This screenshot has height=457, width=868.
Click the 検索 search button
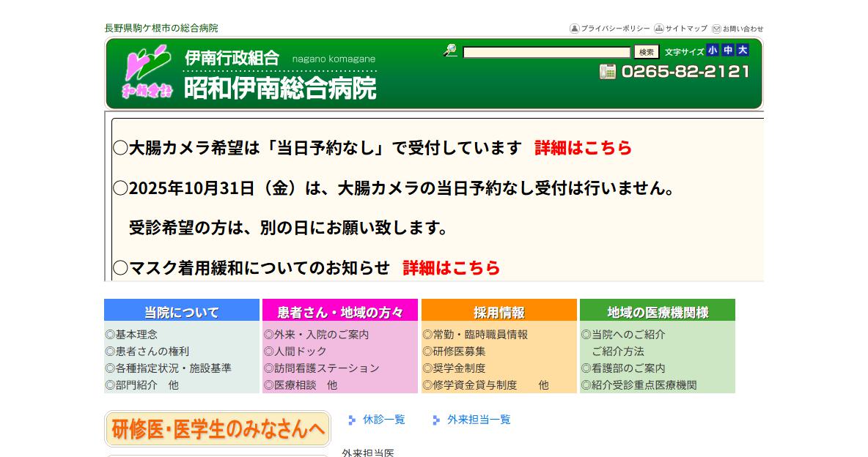coord(647,52)
